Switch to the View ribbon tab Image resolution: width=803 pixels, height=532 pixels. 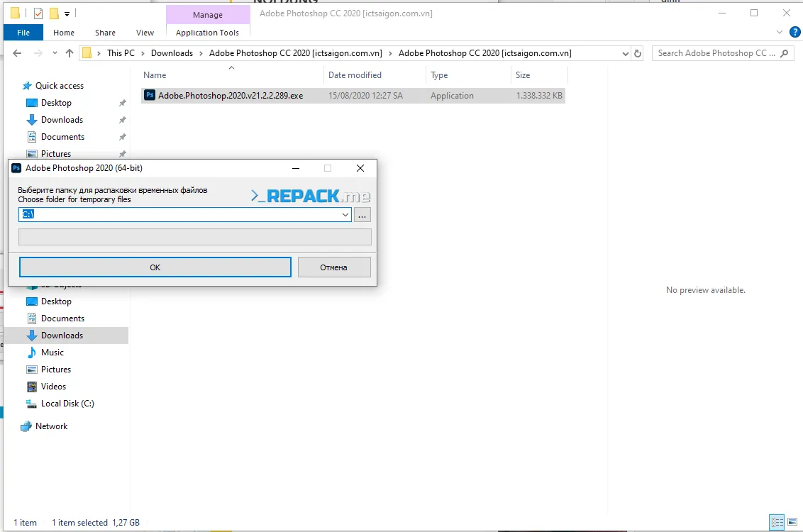(x=145, y=33)
